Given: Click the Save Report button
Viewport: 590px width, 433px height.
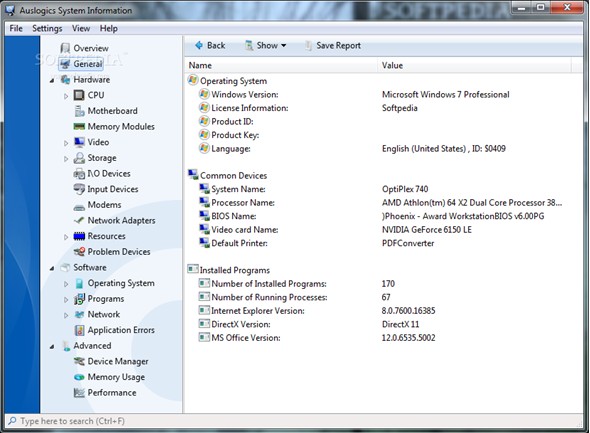Looking at the screenshot, I should point(333,46).
